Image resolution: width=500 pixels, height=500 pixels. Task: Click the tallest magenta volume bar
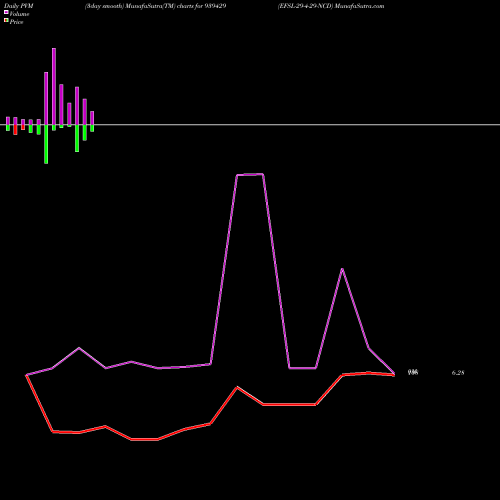[x=54, y=86]
